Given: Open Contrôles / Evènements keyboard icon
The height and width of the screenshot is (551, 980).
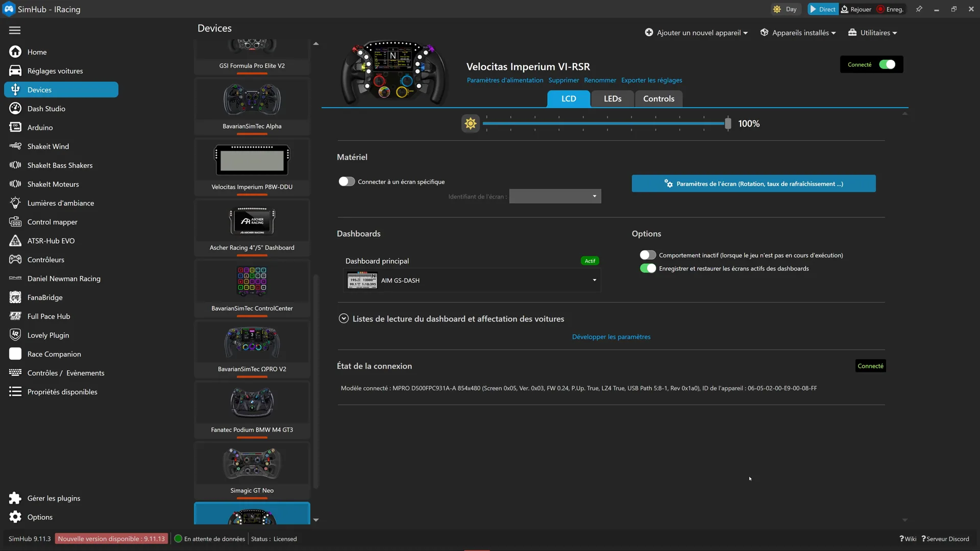Looking at the screenshot, I should (15, 373).
